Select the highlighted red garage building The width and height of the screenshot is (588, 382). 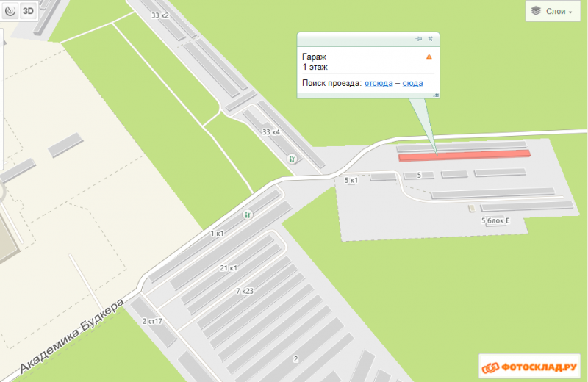click(465, 155)
